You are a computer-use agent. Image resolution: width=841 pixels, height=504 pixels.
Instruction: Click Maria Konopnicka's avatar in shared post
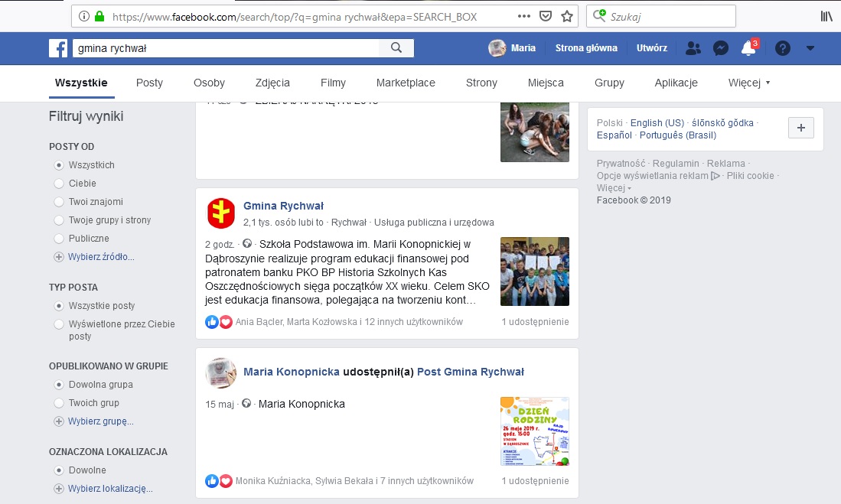point(221,372)
